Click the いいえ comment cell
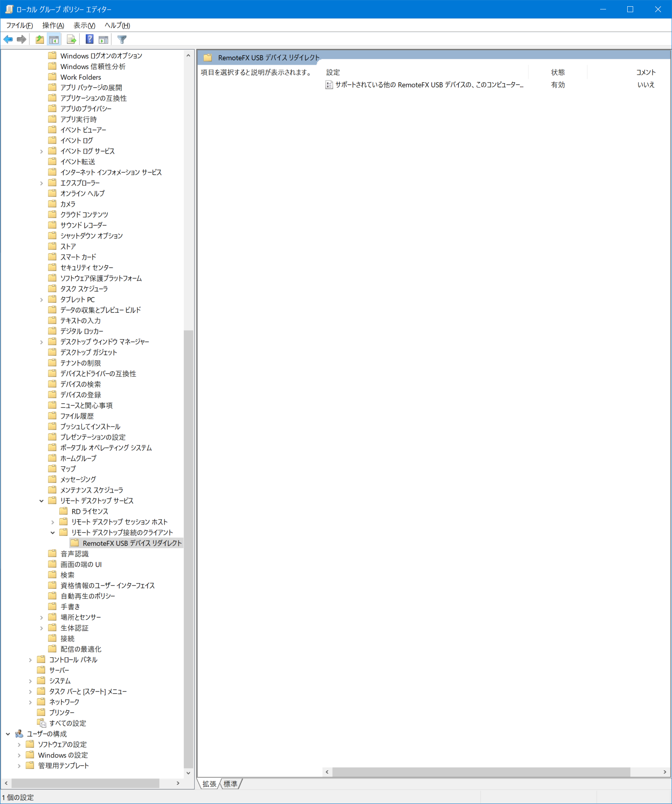This screenshot has width=672, height=804. tap(646, 85)
